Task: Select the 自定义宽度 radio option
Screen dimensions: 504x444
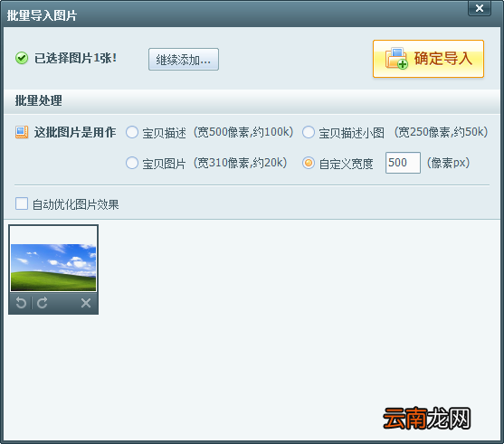Action: (x=309, y=163)
